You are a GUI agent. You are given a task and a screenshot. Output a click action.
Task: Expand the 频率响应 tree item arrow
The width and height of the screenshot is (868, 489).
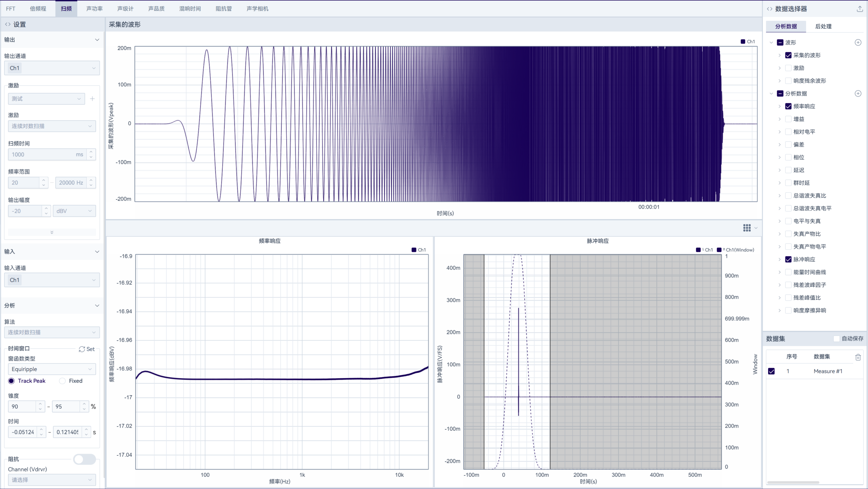click(780, 107)
